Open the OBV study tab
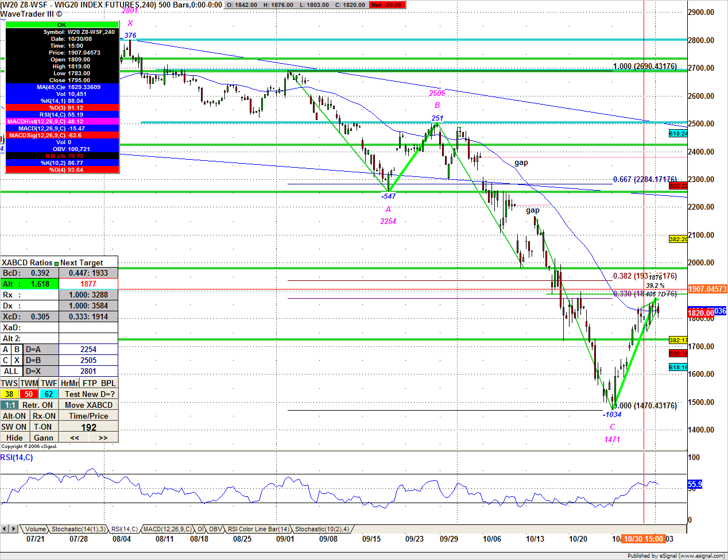 (x=215, y=529)
